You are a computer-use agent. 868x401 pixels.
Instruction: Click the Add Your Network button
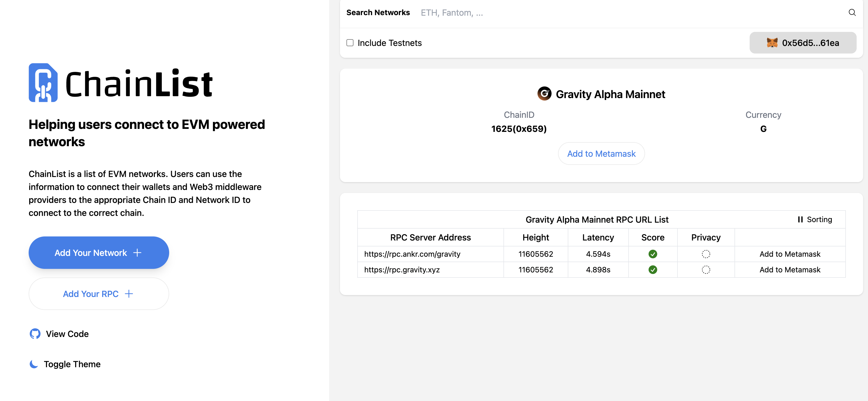coord(99,253)
